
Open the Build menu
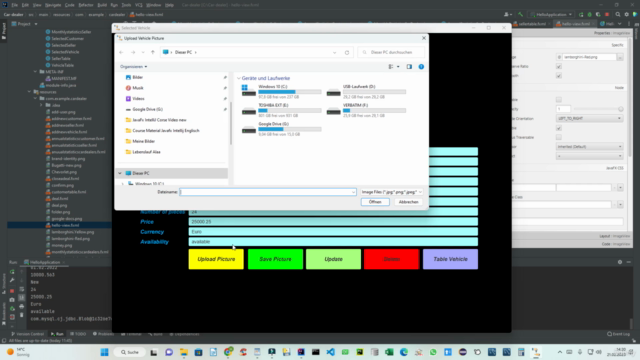pyautogui.click(x=102, y=5)
